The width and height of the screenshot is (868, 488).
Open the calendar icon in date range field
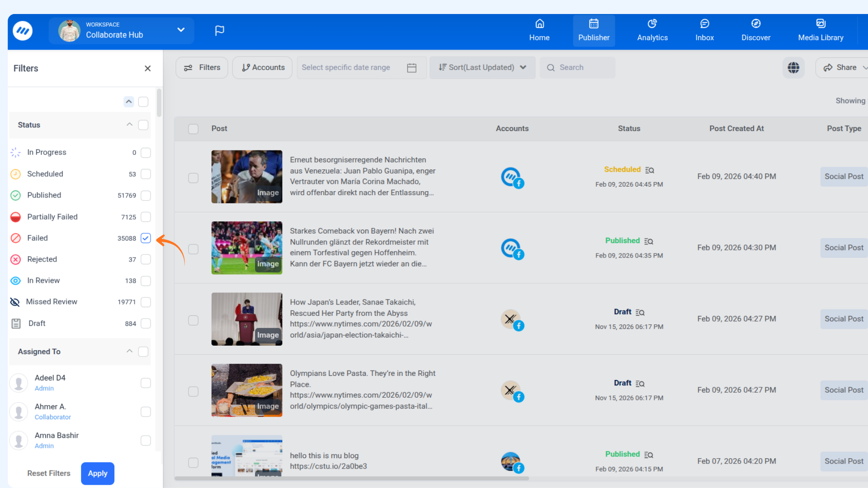click(411, 68)
